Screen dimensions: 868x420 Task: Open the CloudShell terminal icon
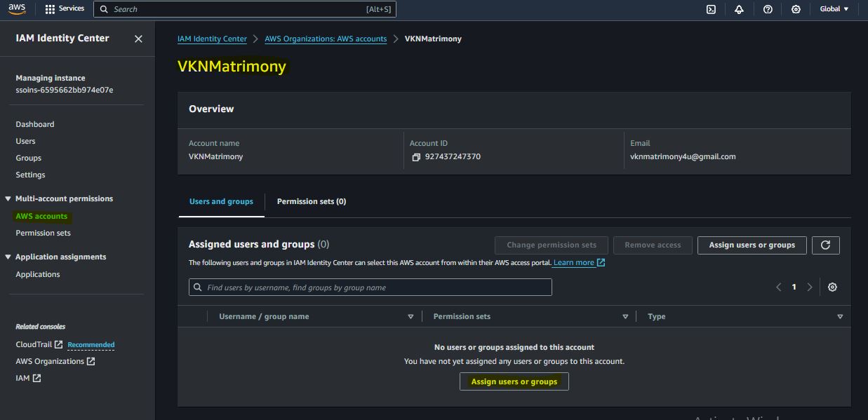(711, 9)
